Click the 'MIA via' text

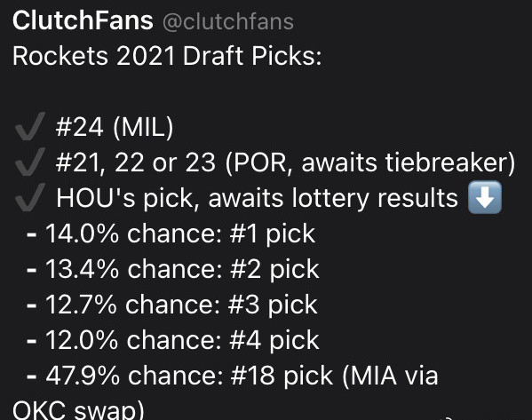[391, 376]
